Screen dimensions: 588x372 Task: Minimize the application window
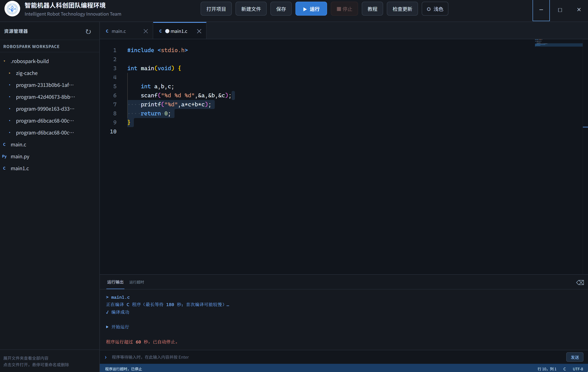click(541, 10)
